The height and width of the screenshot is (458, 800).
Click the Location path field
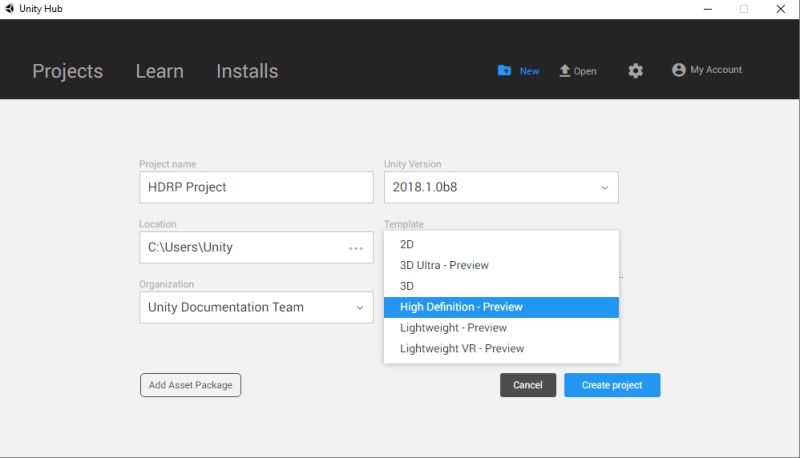click(x=256, y=247)
